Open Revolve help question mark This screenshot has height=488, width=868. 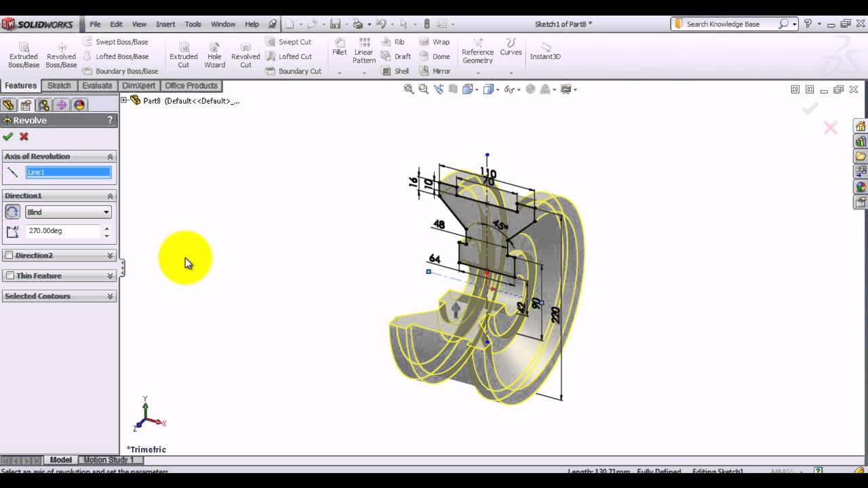pyautogui.click(x=110, y=120)
